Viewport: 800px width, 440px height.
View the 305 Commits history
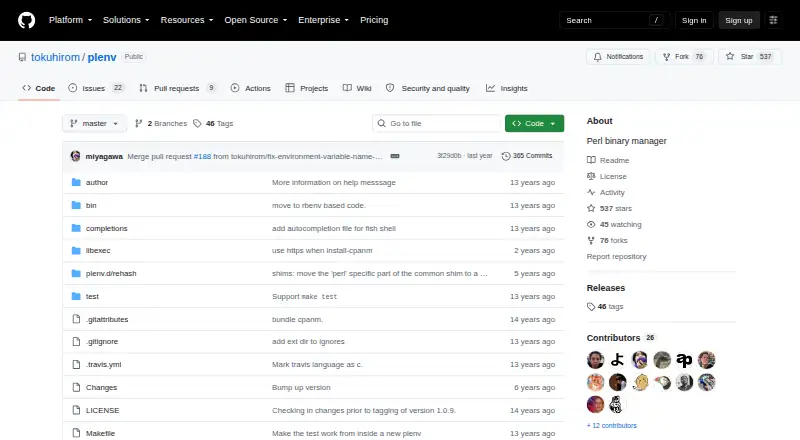click(x=527, y=156)
